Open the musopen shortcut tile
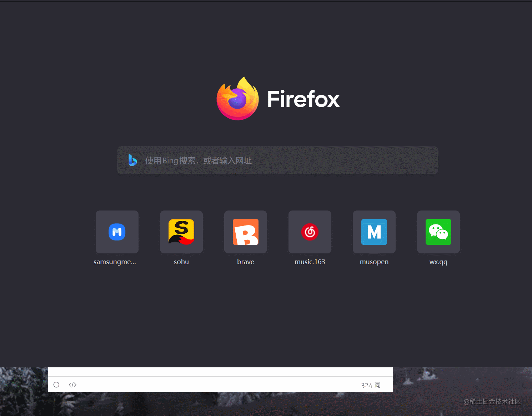 (x=374, y=232)
